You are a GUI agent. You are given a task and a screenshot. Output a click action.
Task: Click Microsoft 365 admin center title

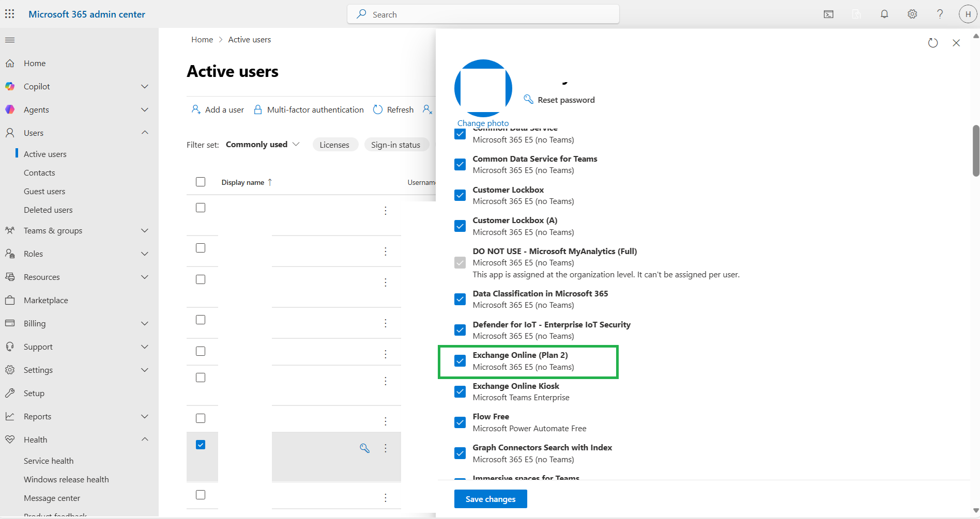(87, 14)
